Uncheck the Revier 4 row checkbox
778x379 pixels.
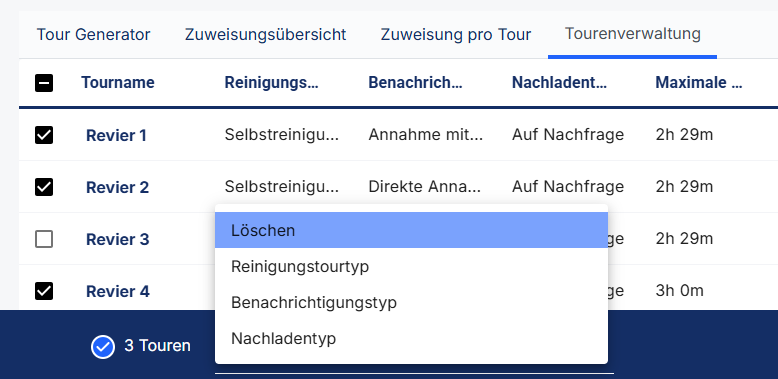tap(44, 291)
